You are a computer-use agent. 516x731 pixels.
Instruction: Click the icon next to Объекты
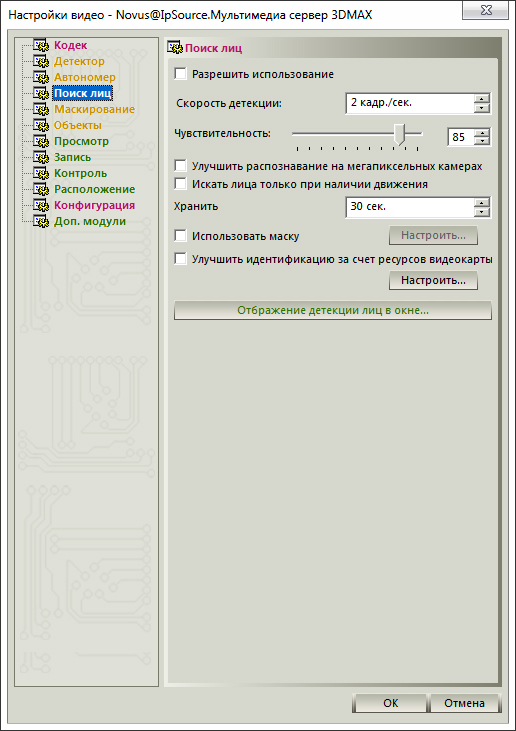tap(41, 125)
